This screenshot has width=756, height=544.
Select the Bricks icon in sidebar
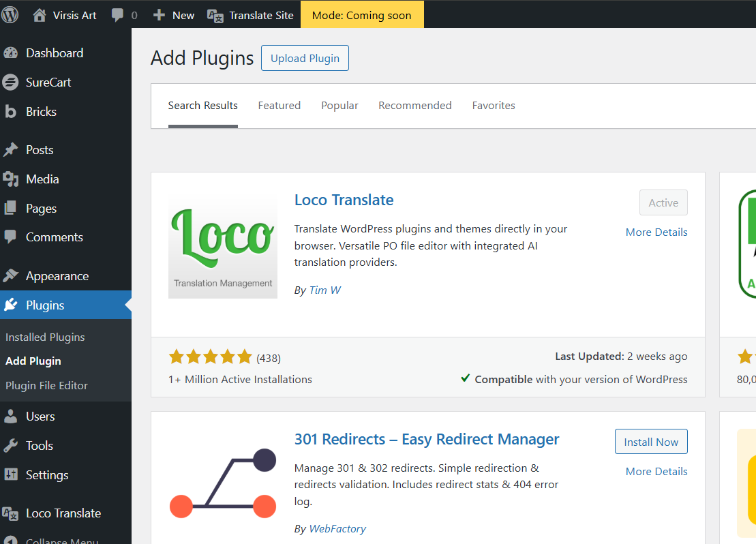(x=10, y=112)
